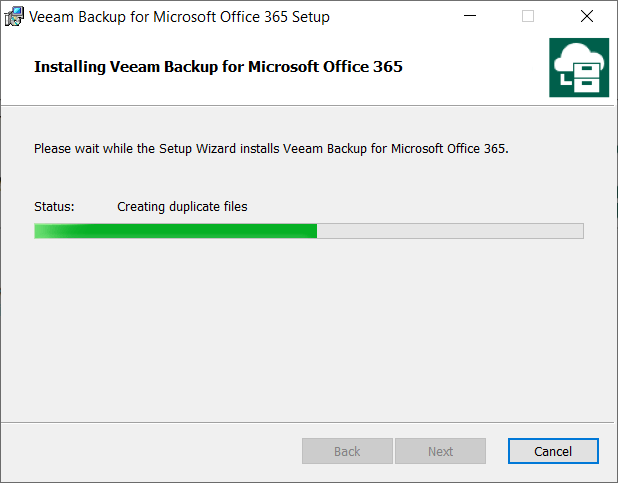Image resolution: width=618 pixels, height=483 pixels.
Task: Click the unfilled grey progress bar section
Action: [450, 231]
